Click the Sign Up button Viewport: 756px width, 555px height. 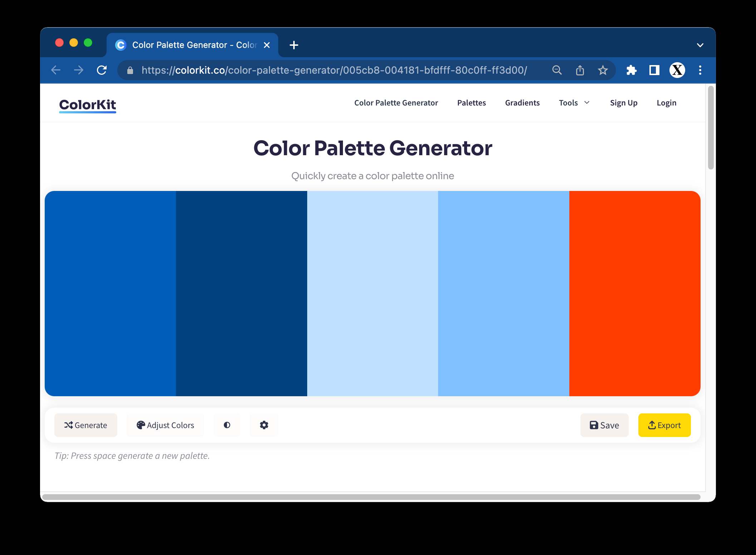623,103
